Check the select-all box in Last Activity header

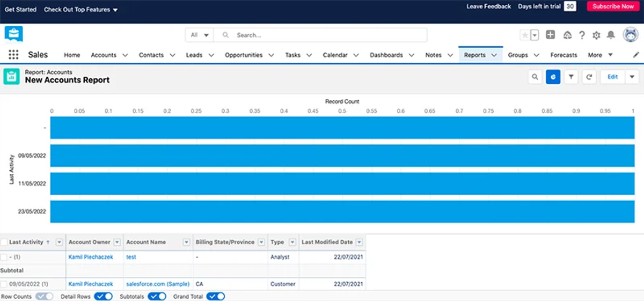point(4,242)
